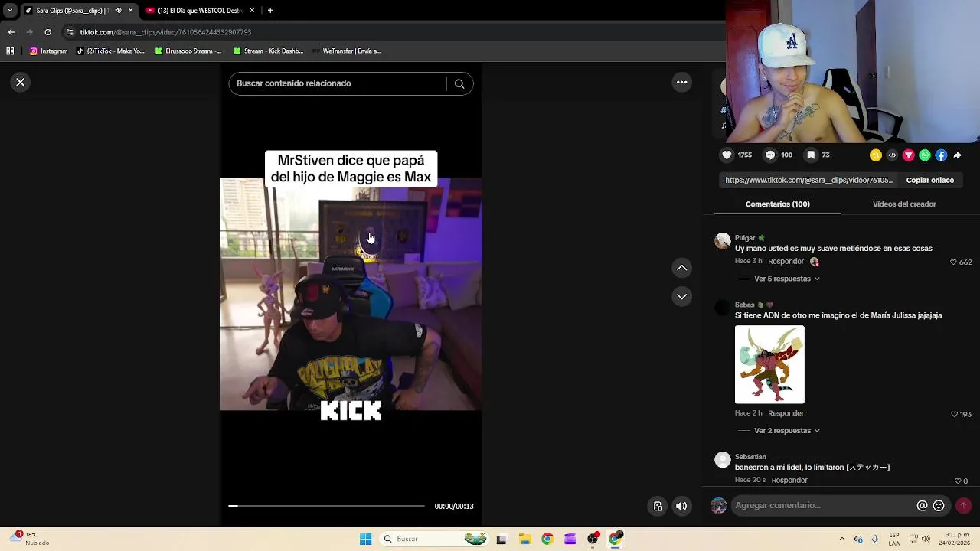The width and height of the screenshot is (980, 551).
Task: Close the TikTok video viewer
Action: (x=21, y=82)
